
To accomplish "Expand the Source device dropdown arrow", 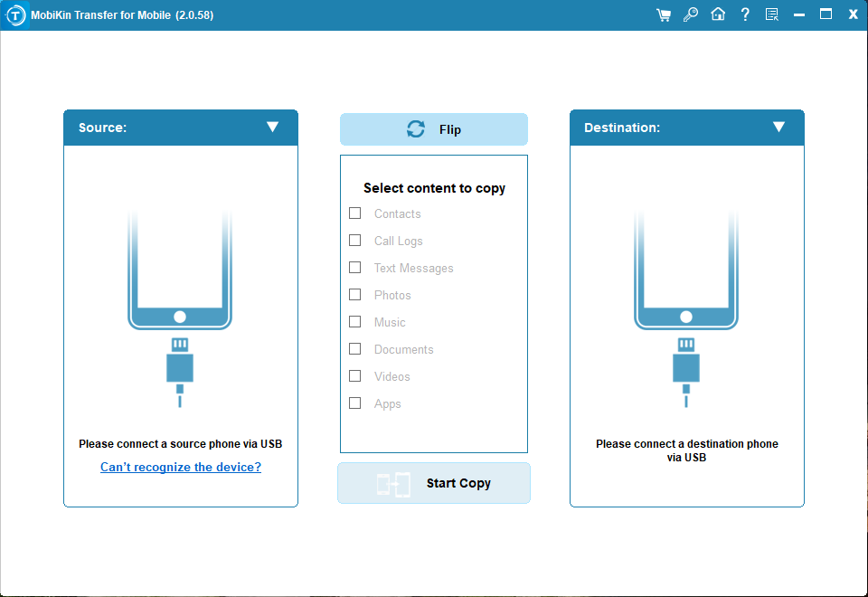I will click(x=272, y=128).
